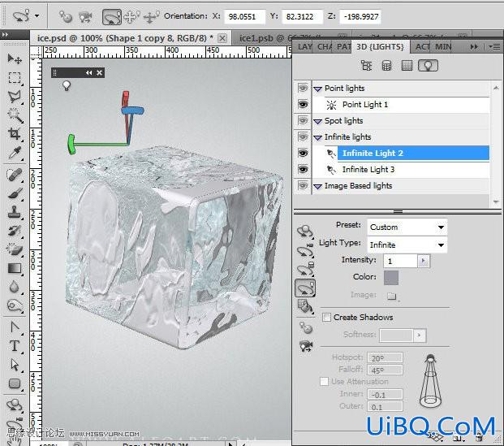504x446 pixels.
Task: Expand the collapsed panel tabs arrows
Action: (474, 47)
